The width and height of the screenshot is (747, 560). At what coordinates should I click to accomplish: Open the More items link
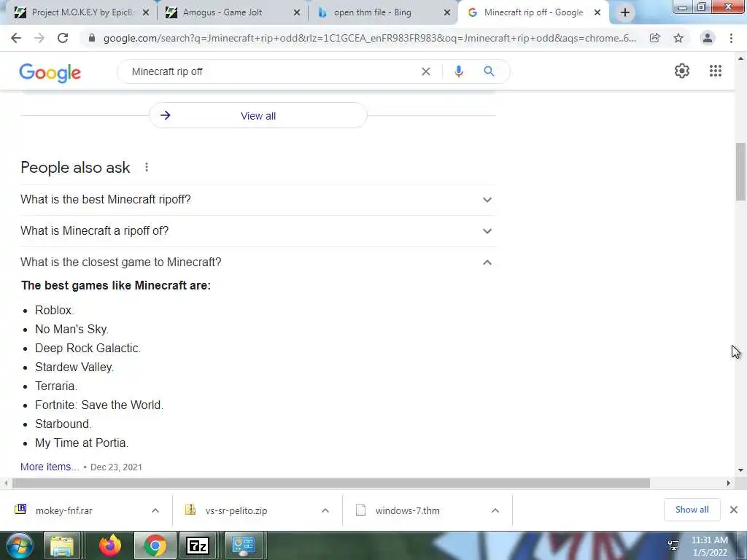tap(49, 467)
